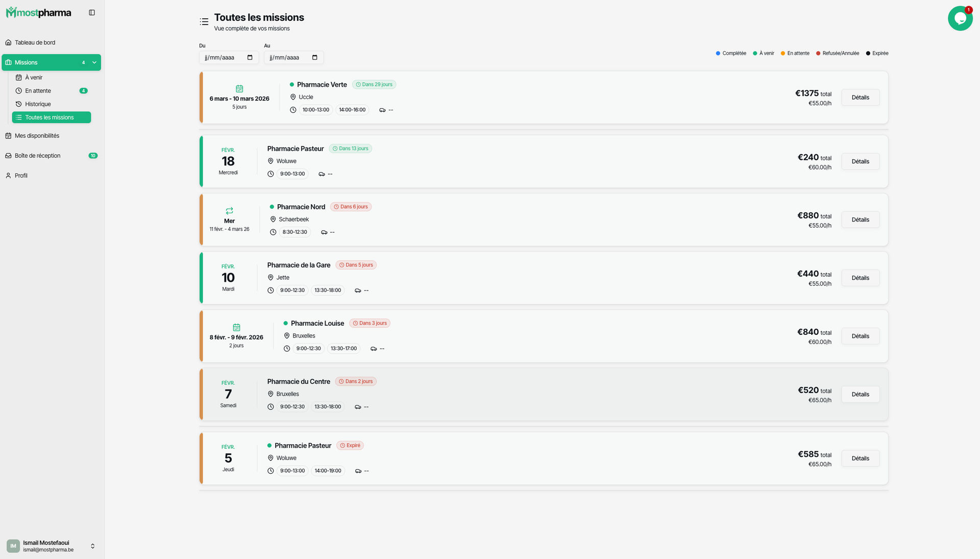Select the En attente filter dot in legend
This screenshot has height=559, width=980.
[782, 53]
